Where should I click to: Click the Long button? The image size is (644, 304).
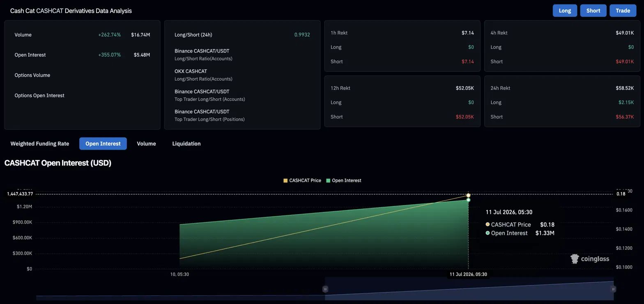pos(565,11)
